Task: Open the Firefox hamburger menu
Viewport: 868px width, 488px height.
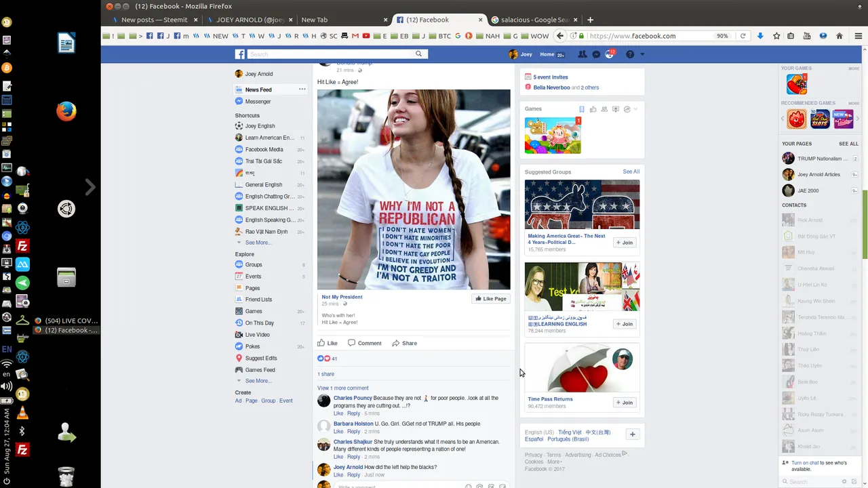Action: pos(859,36)
